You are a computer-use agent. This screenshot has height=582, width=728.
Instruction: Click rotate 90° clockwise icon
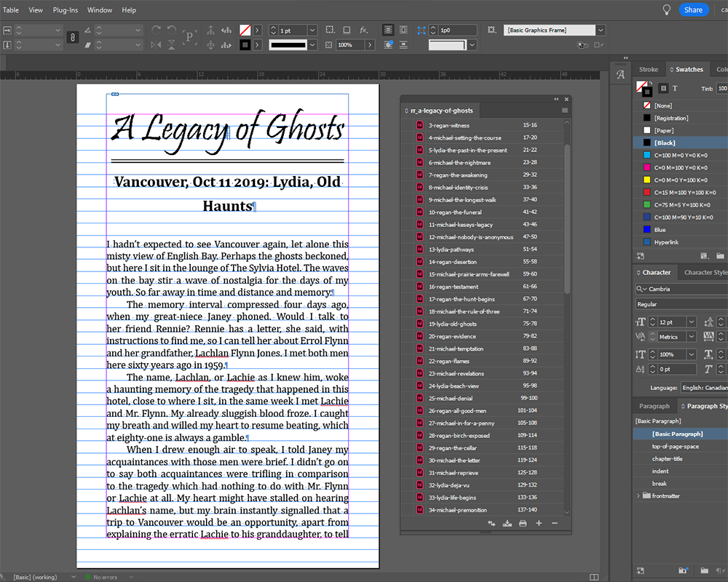pyautogui.click(x=157, y=30)
